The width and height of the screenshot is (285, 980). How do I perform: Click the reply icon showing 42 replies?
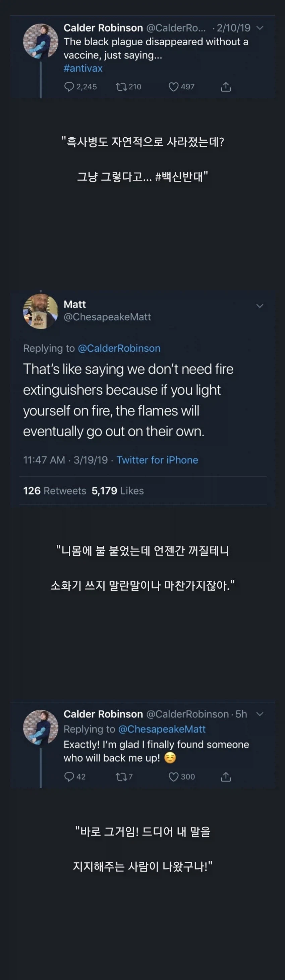coord(69,777)
